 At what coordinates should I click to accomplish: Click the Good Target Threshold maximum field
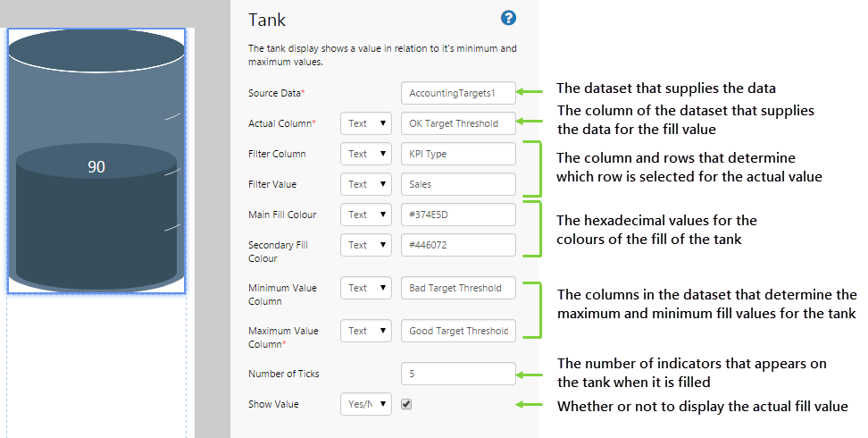pos(458,331)
